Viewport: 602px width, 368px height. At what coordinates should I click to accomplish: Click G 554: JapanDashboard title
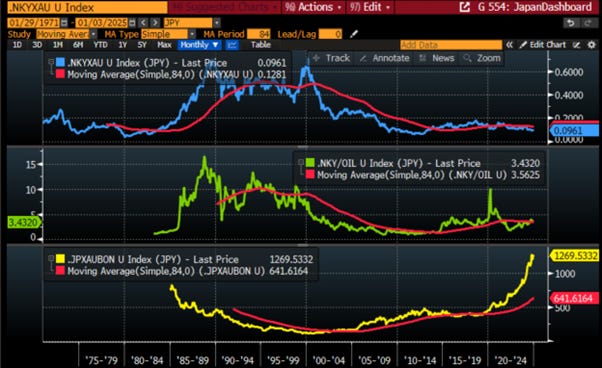tap(534, 7)
